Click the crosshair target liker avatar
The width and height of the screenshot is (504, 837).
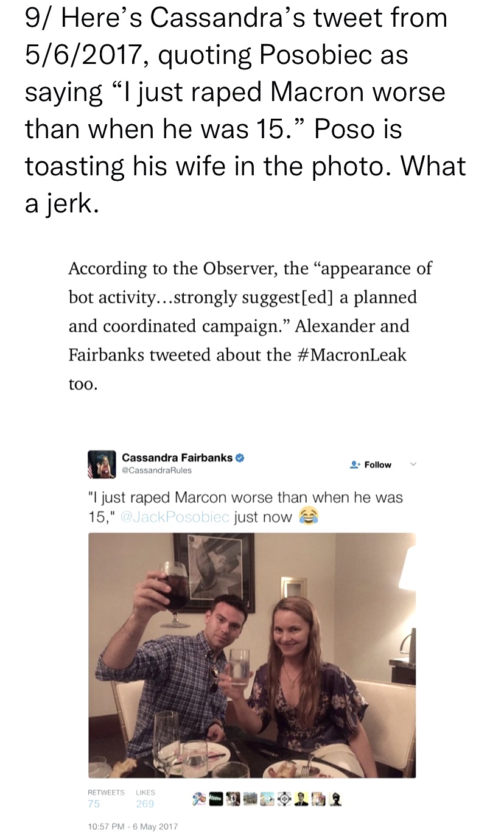pos(284,799)
